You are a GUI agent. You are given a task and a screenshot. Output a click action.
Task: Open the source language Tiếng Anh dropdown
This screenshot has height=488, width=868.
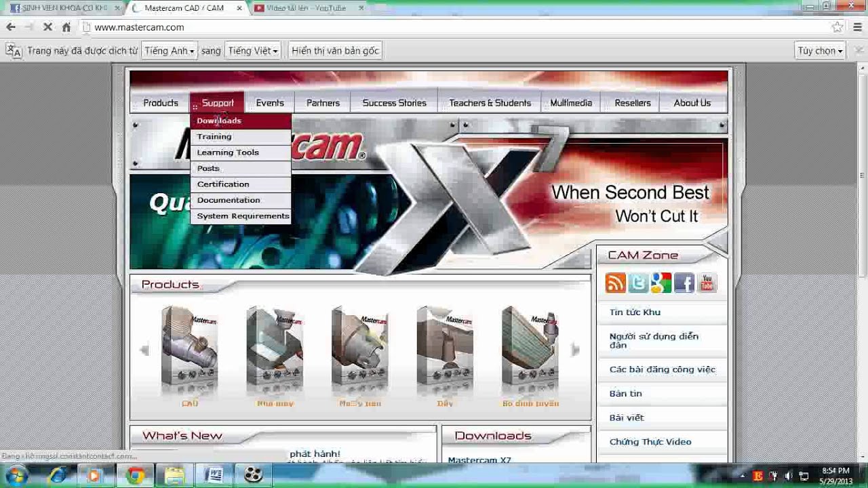[x=169, y=51]
